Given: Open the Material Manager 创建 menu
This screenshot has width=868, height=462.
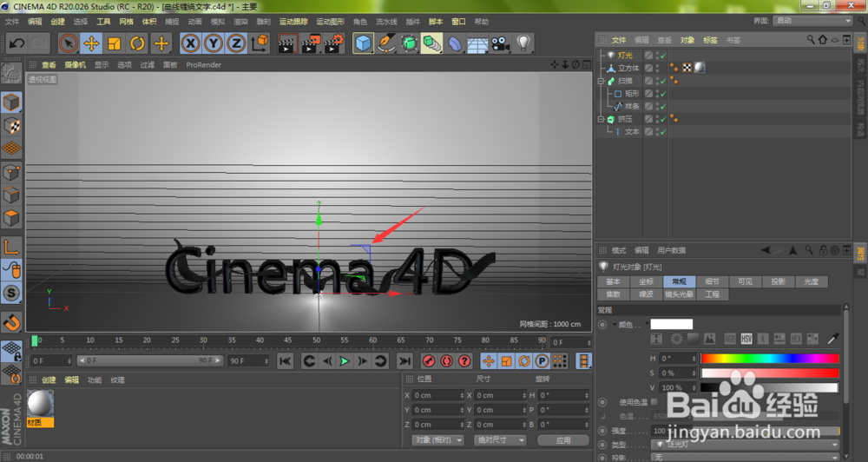Looking at the screenshot, I should [x=49, y=380].
